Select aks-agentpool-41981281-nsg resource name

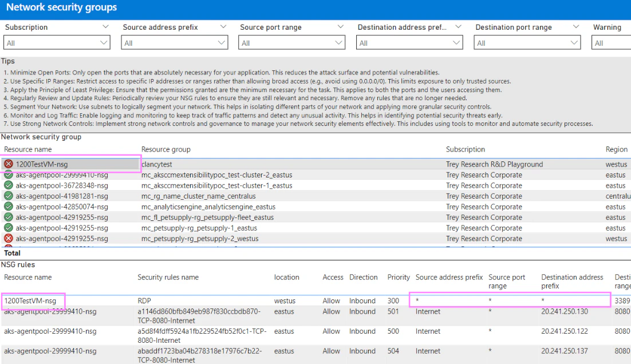(x=62, y=196)
